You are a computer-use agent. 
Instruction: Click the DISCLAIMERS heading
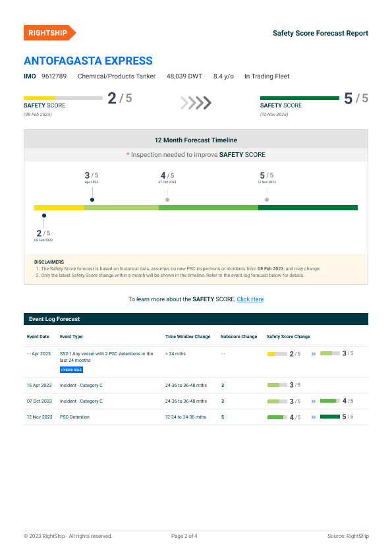coord(49,262)
